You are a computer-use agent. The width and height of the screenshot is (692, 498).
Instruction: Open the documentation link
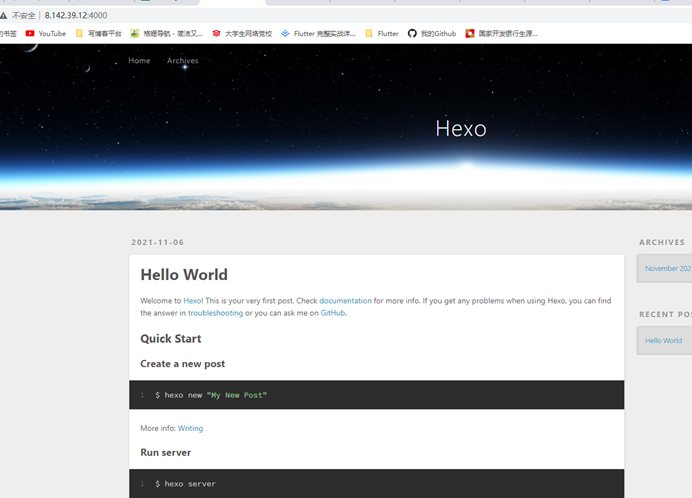346,301
